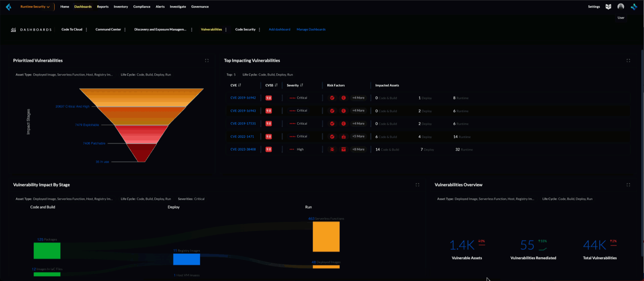Click the circular C risk icon for CVE-2019-16943
The image size is (644, 281).
pos(343,111)
